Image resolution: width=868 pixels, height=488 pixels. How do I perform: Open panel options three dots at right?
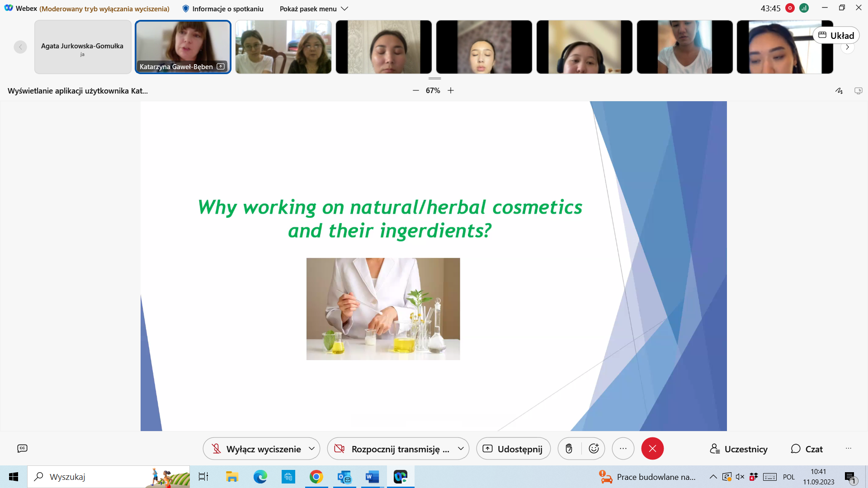click(849, 449)
